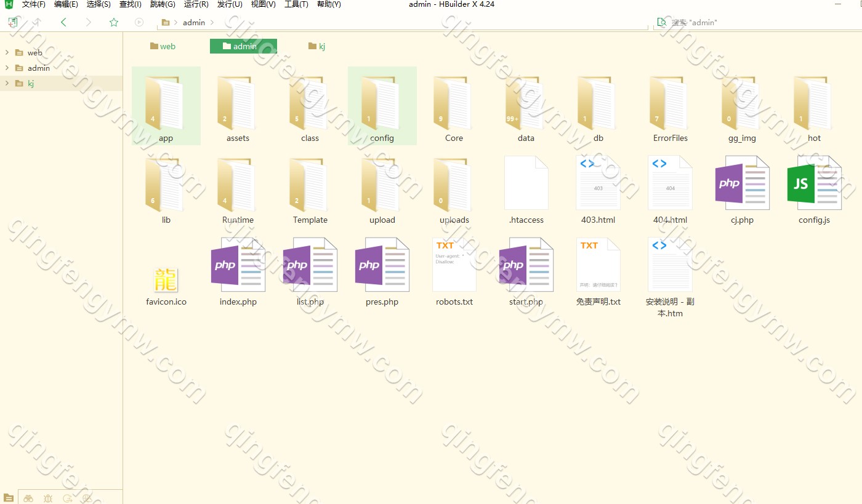Expand the kj project in sidebar tree
Image resolution: width=862 pixels, height=504 pixels.
pos(7,83)
